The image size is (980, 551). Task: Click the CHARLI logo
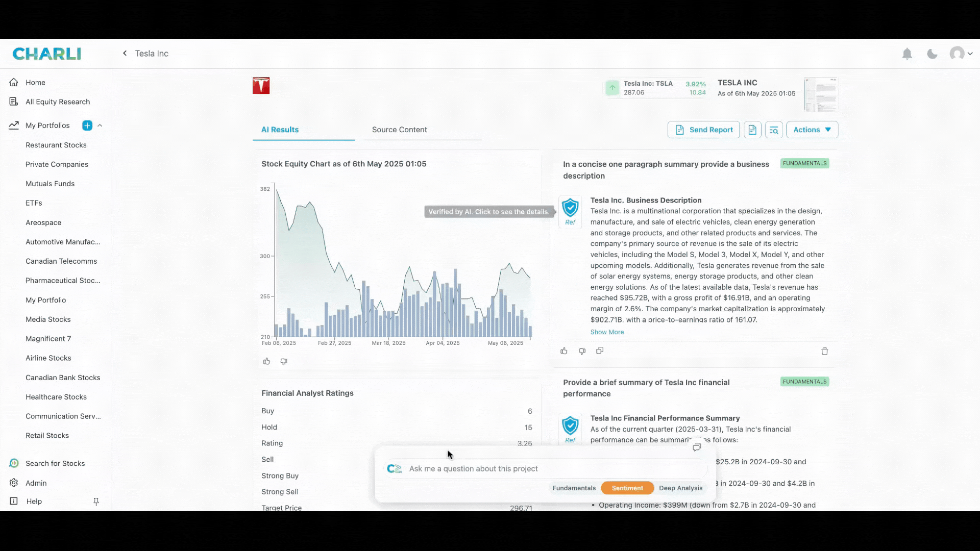pos(46,54)
